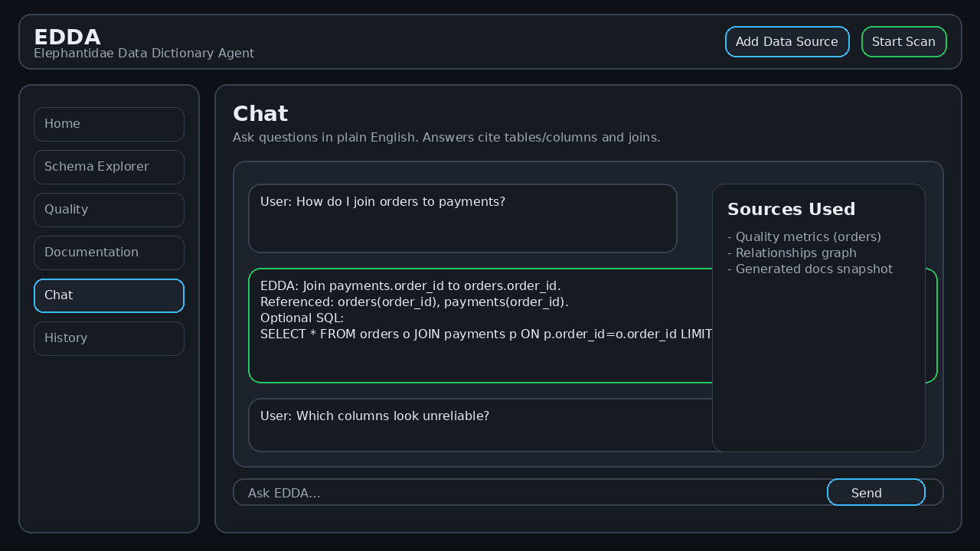
Task: Click the EDDA application title
Action: point(67,37)
